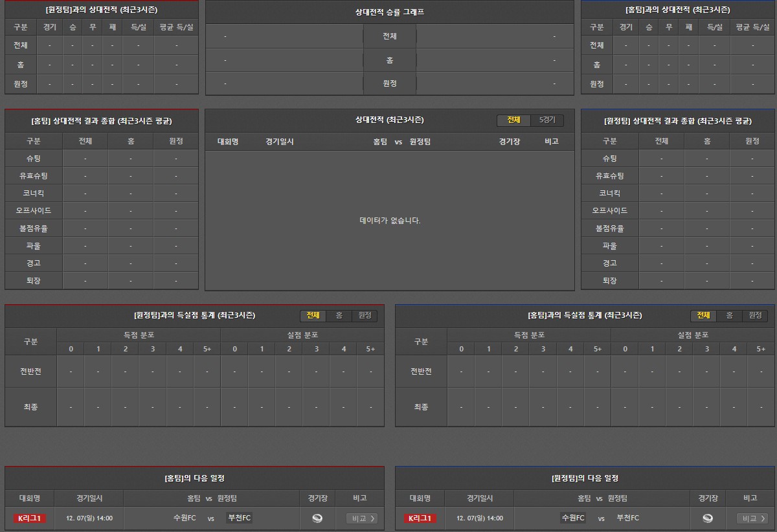Open 수원FC in [원정팀]의 다음 일정
This screenshot has height=532, width=777.
click(x=574, y=518)
